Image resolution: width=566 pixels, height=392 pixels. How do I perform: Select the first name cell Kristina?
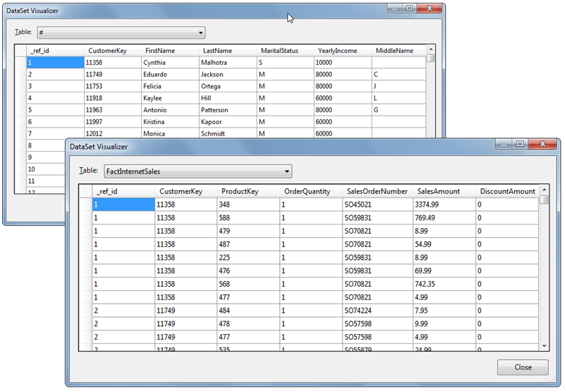(x=170, y=122)
